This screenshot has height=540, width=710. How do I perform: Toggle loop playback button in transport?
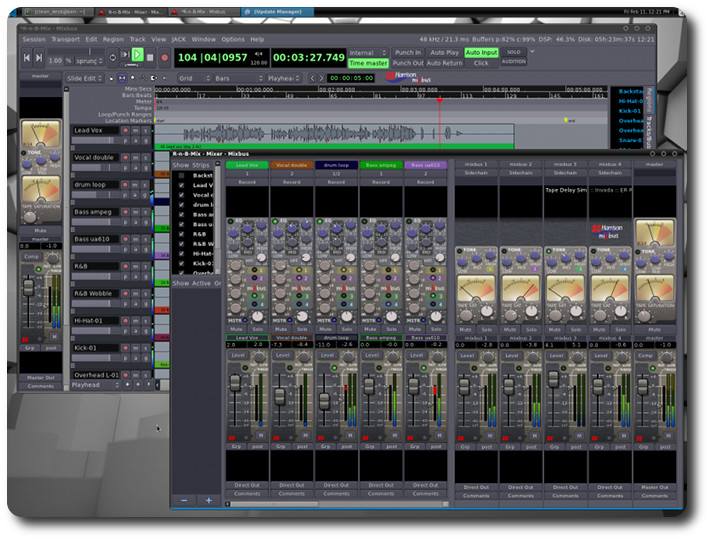point(113,57)
